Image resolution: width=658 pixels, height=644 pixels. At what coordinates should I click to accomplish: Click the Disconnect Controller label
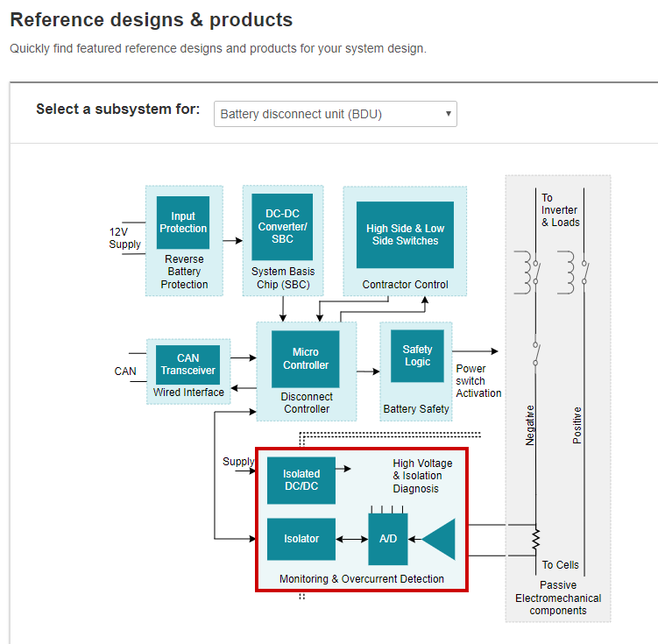307,403
